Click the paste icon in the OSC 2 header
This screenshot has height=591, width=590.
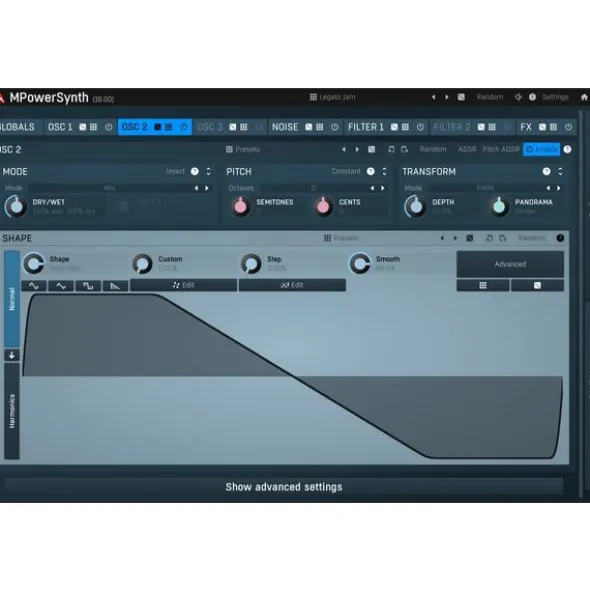pos(405,149)
